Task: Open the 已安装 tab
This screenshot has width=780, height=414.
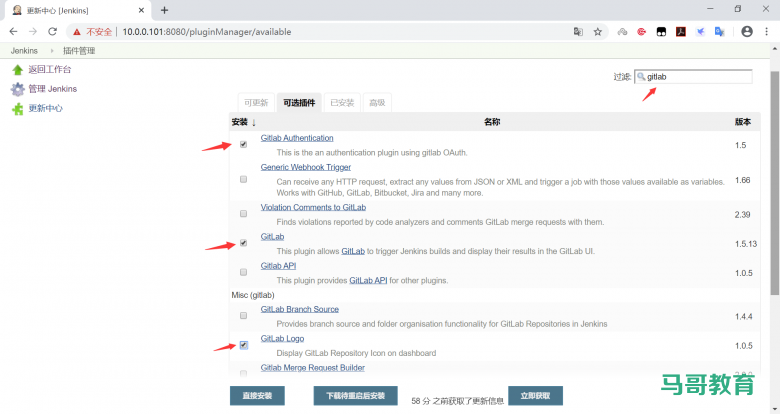Action: click(342, 103)
